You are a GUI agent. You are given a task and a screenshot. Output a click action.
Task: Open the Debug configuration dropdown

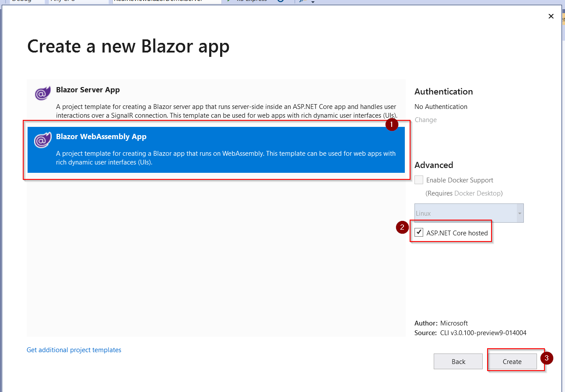coord(26,1)
